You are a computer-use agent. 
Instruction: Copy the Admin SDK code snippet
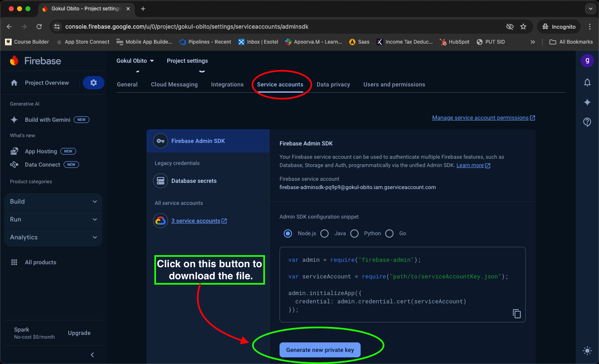(x=516, y=314)
